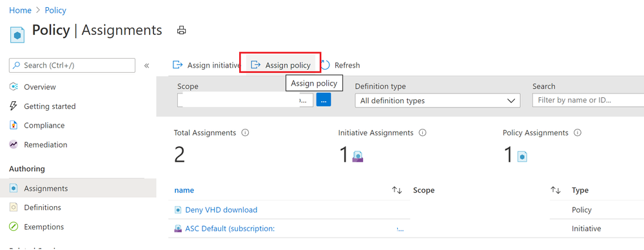Open ASC Default subscription assignment
Screen dimensions: 644x250
230,229
